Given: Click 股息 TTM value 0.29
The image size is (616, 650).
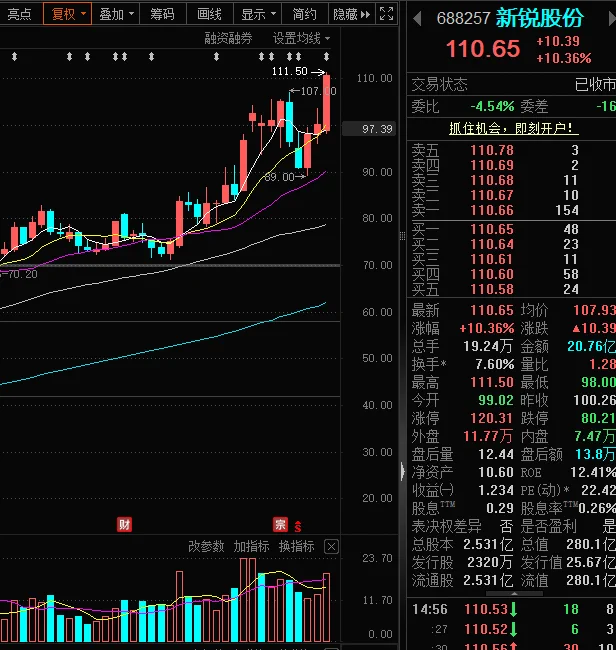Looking at the screenshot, I should pyautogui.click(x=500, y=508).
